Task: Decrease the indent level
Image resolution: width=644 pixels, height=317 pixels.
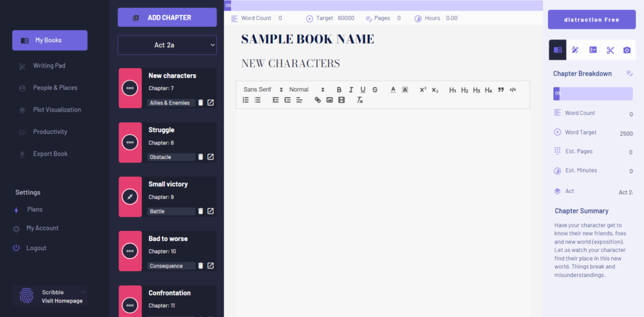Action: (x=275, y=100)
